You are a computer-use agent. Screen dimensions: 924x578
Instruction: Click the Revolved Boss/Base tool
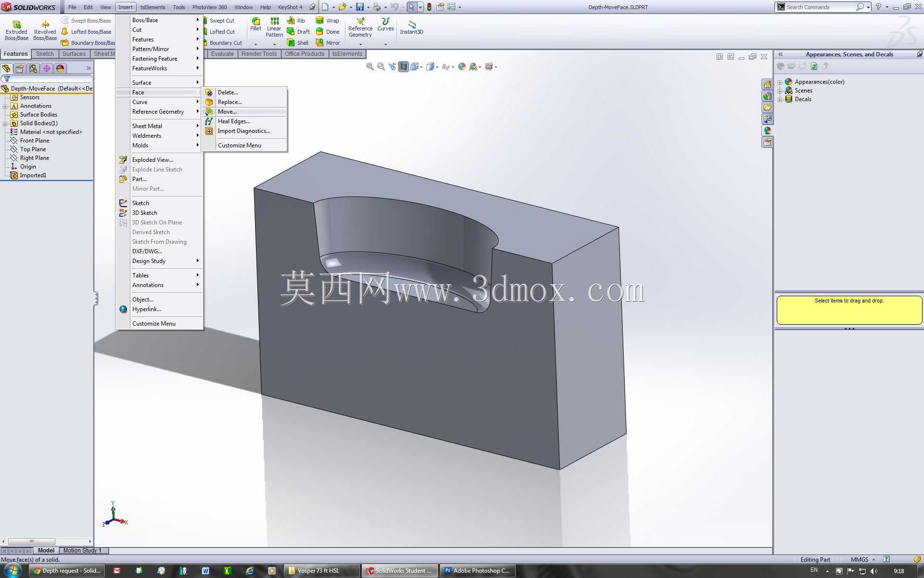(45, 30)
